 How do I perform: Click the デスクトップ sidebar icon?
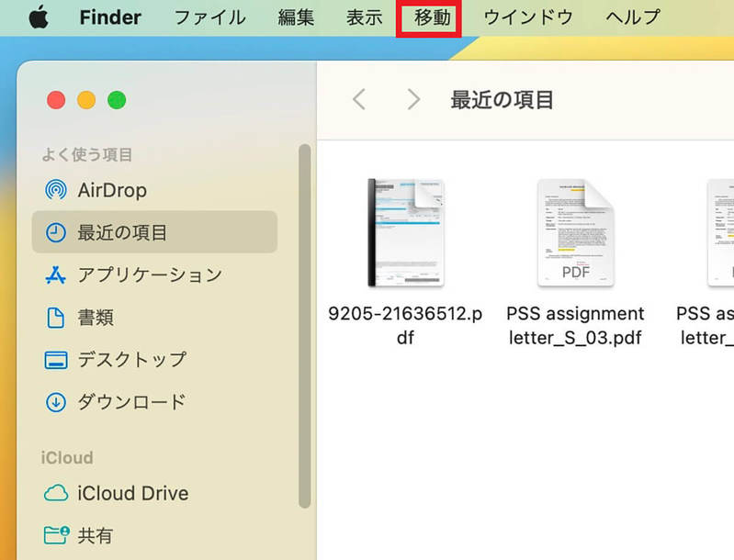(56, 360)
